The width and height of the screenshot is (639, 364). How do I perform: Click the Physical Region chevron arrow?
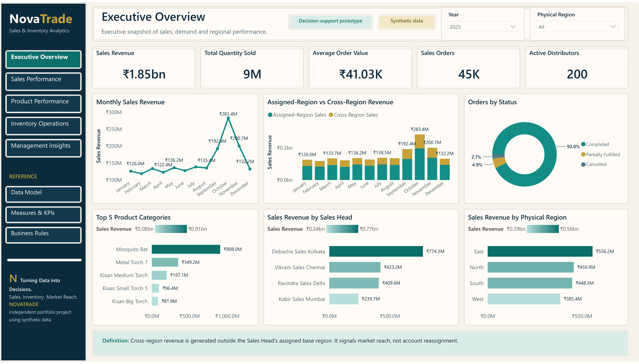[x=613, y=26]
